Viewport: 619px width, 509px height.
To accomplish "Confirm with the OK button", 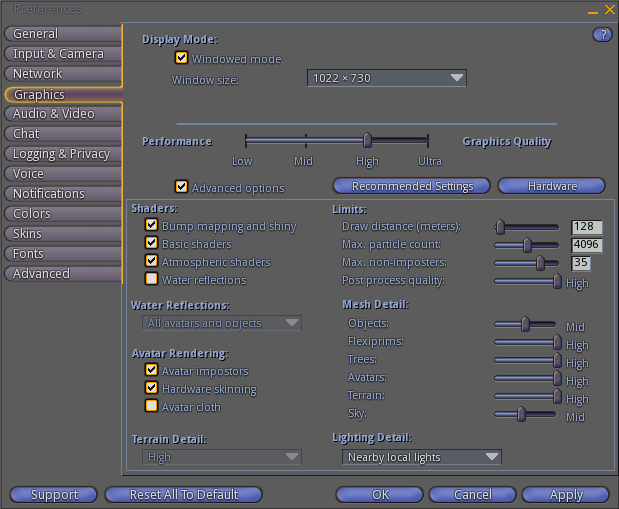I will click(380, 494).
